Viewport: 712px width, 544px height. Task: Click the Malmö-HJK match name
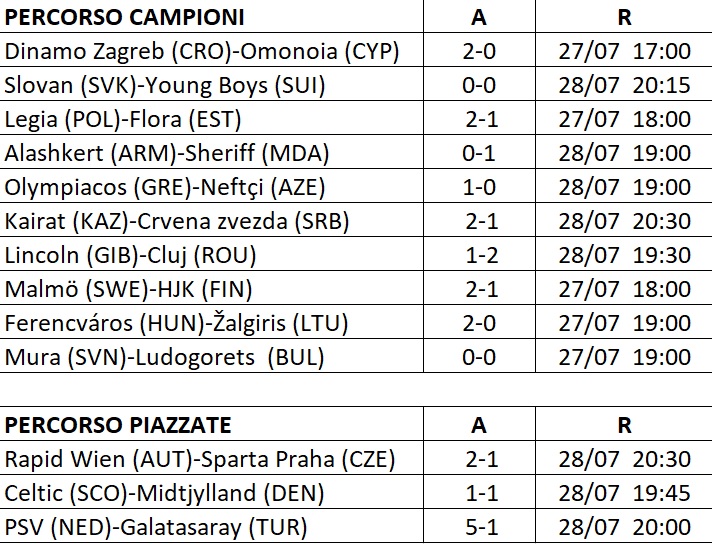click(128, 289)
